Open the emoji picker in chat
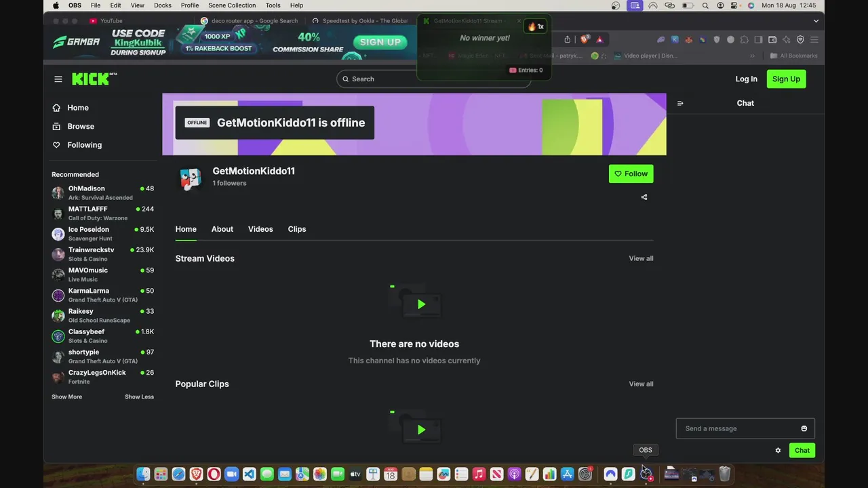868x488 pixels. [804, 428]
